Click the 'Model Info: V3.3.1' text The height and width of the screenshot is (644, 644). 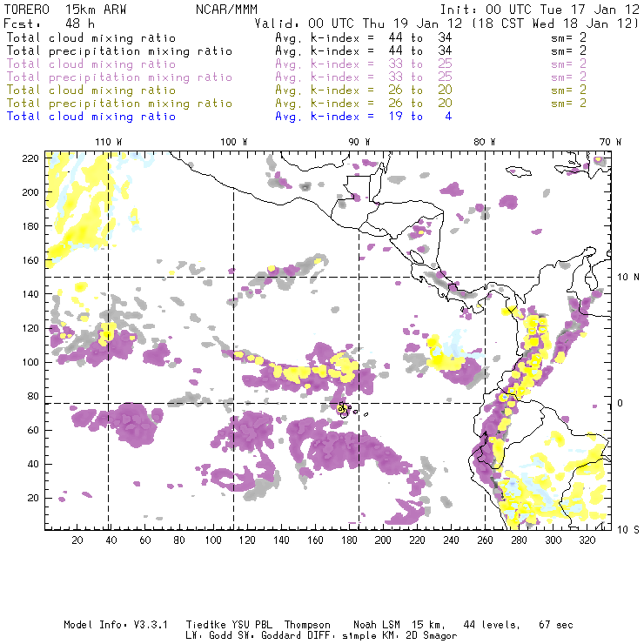(116, 625)
